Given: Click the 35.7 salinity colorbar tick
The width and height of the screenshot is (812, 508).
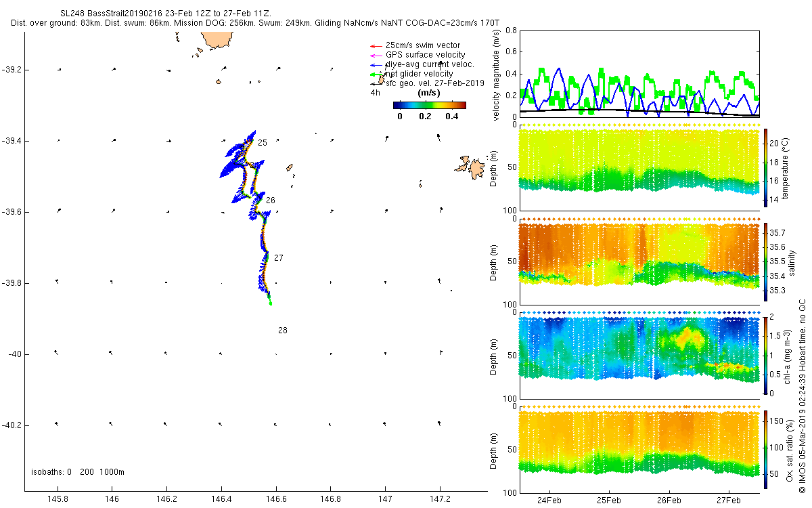Looking at the screenshot, I should point(778,232).
